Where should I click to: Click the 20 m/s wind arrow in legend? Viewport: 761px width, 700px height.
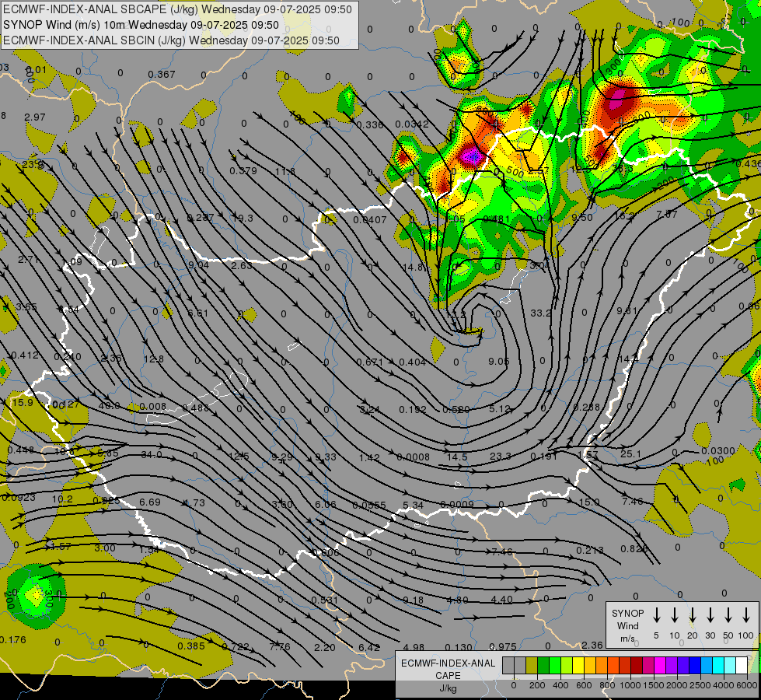click(x=693, y=615)
